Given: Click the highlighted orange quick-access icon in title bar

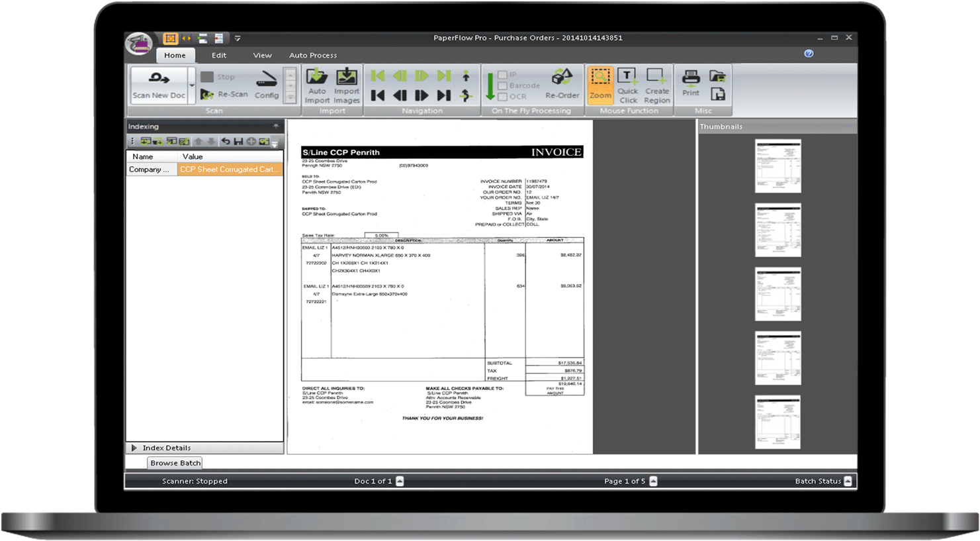Looking at the screenshot, I should coord(170,38).
